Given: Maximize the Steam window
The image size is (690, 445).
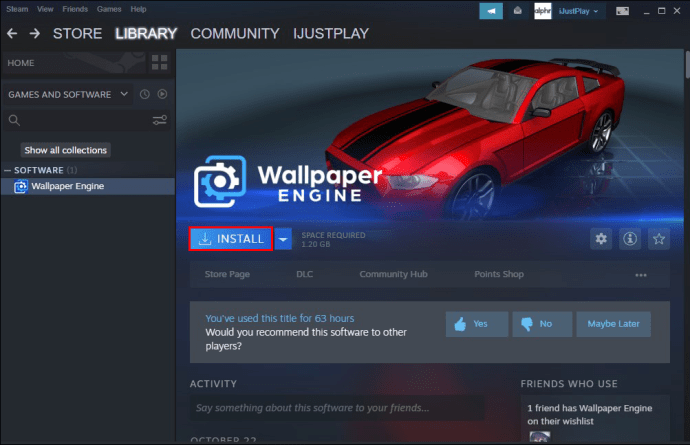Looking at the screenshot, I should pos(661,11).
